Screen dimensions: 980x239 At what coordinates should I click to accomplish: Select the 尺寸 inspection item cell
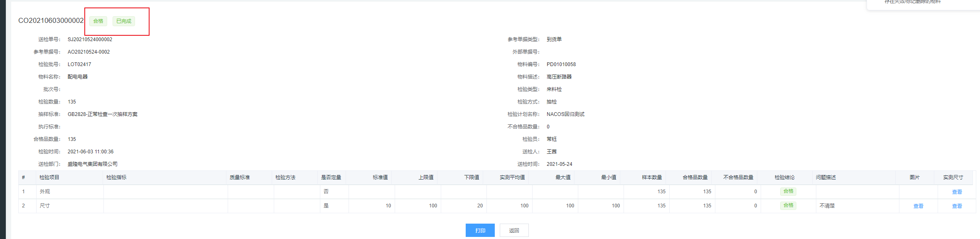point(45,206)
